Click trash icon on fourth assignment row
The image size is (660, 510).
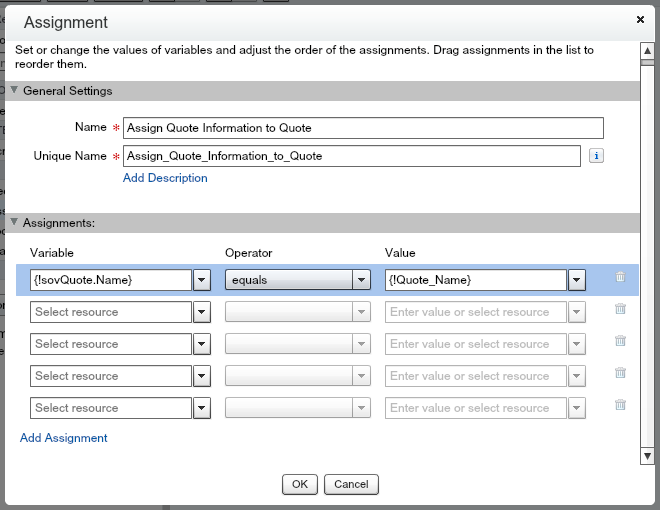point(620,374)
